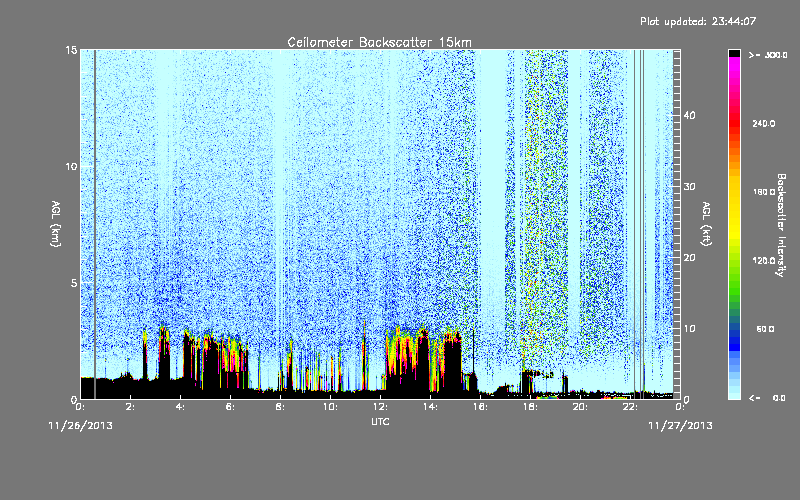Click the '10' km tick on left axis
The height and width of the screenshot is (500, 800).
tap(71, 166)
